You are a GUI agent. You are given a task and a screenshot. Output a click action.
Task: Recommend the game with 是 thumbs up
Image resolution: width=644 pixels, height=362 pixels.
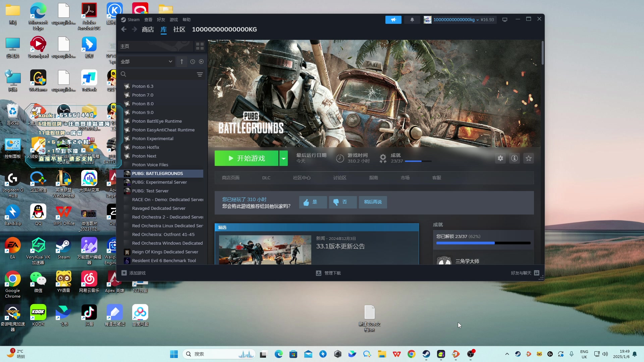pos(313,202)
